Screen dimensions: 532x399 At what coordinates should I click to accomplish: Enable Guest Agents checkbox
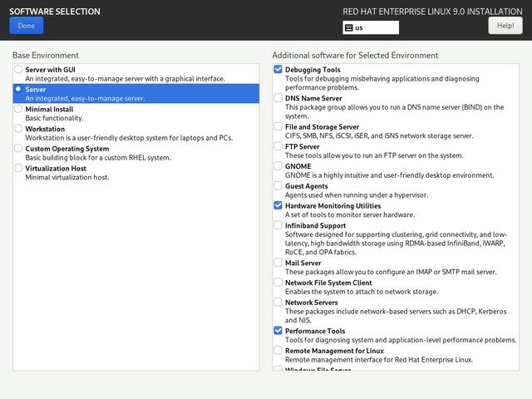[x=278, y=185]
